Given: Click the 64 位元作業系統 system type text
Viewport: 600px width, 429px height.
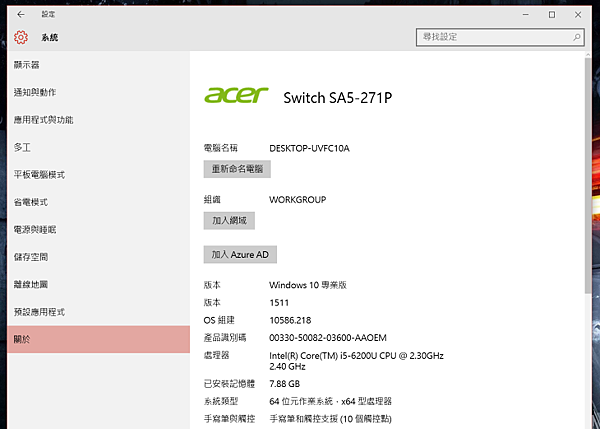Looking at the screenshot, I should click(331, 401).
